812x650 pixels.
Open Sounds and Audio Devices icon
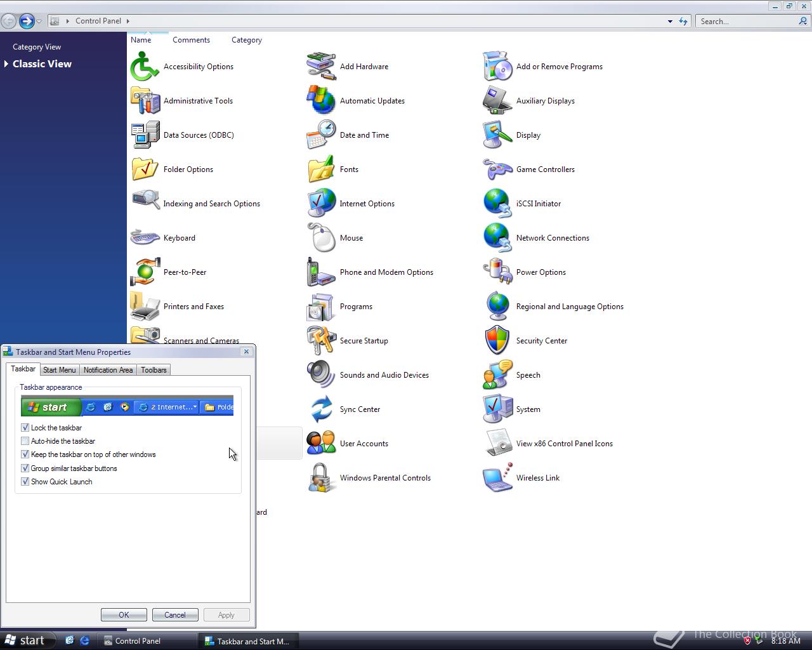pos(322,375)
